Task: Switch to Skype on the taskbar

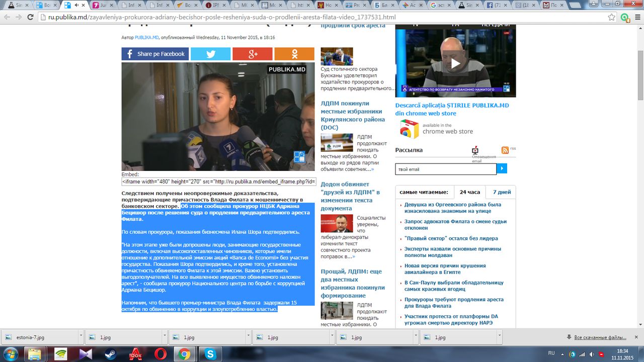Action: 210,354
